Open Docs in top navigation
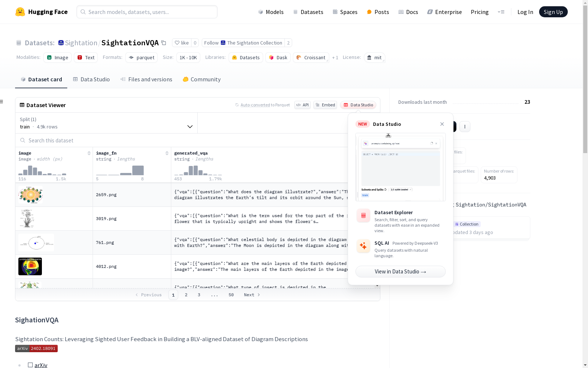The width and height of the screenshot is (588, 368). [x=408, y=12]
